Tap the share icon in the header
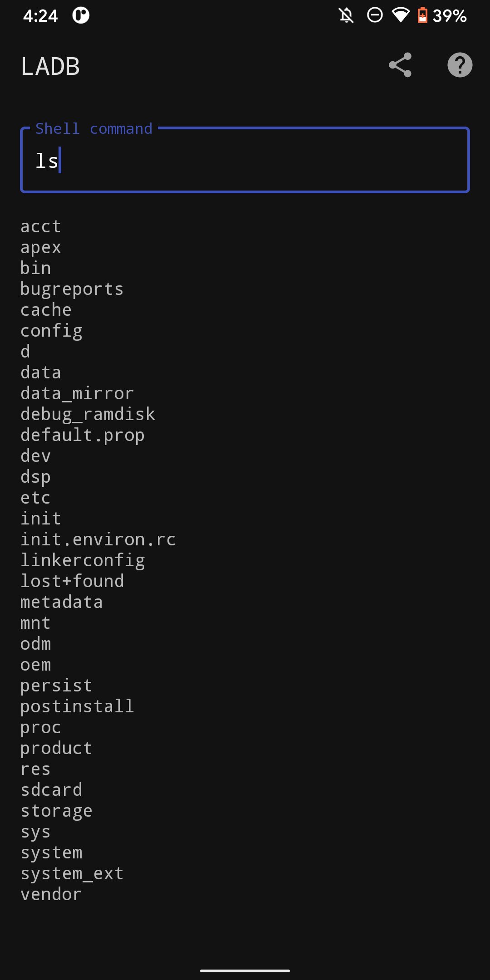 (400, 65)
